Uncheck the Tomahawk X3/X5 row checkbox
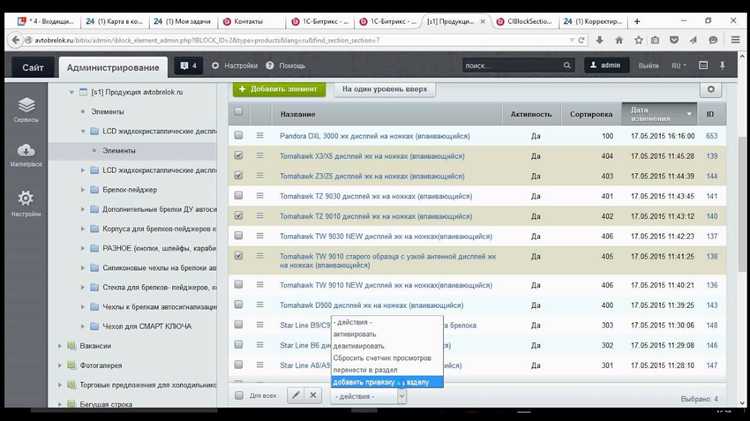This screenshot has height=421, width=750. (238, 155)
